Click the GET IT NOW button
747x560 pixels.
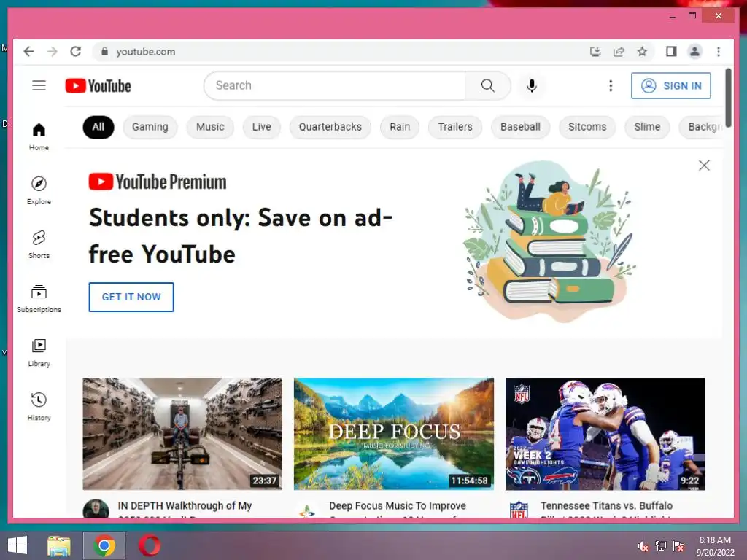tap(131, 297)
